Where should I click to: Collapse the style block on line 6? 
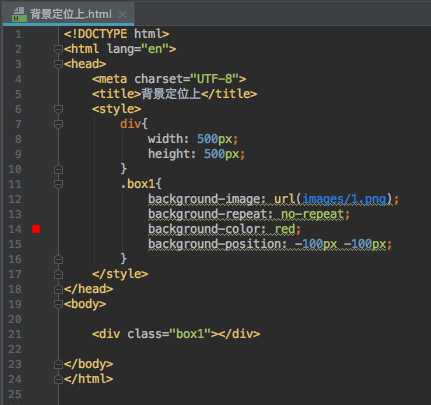click(58, 109)
